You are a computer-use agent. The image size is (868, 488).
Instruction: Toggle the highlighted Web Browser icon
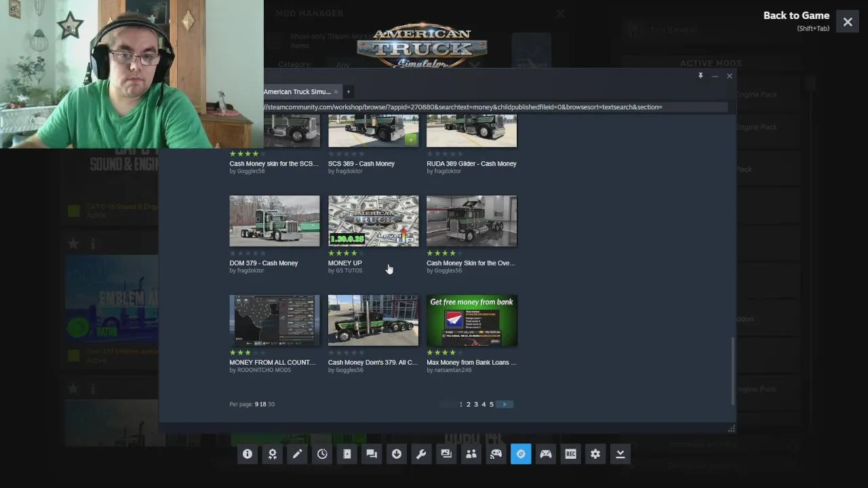521,454
